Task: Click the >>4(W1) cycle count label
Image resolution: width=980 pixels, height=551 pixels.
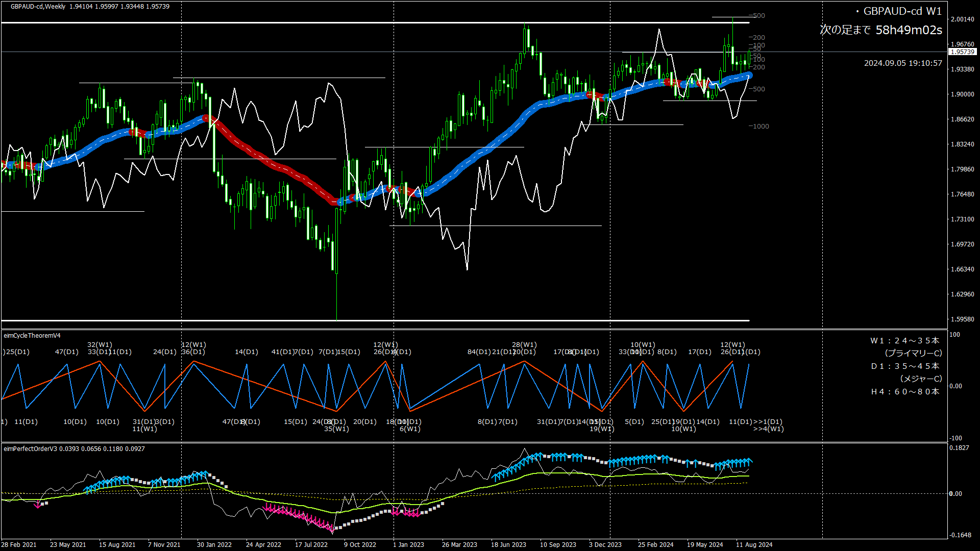Action: click(x=768, y=429)
